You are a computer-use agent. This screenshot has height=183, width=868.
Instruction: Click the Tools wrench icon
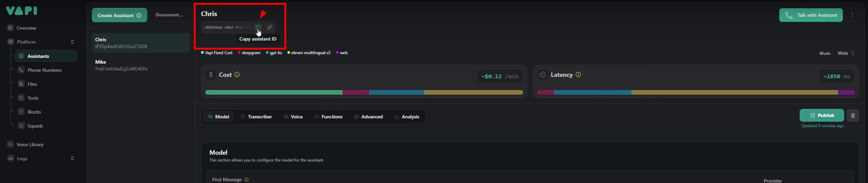pos(21,98)
